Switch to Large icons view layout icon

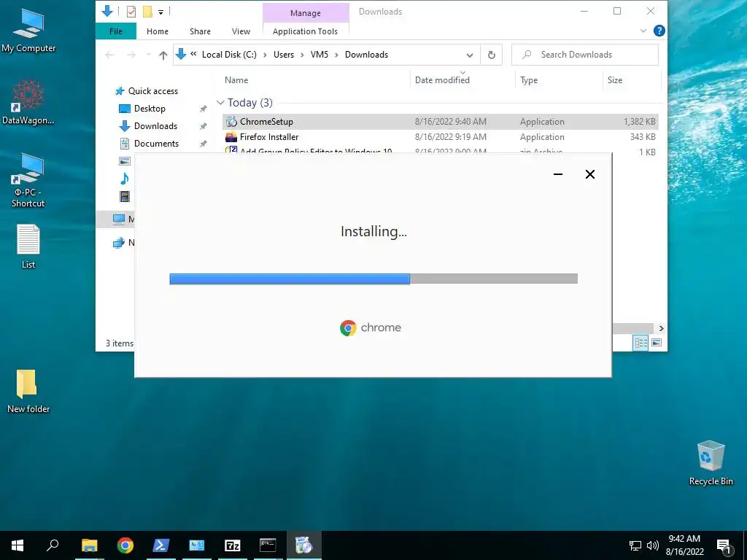coord(657,343)
